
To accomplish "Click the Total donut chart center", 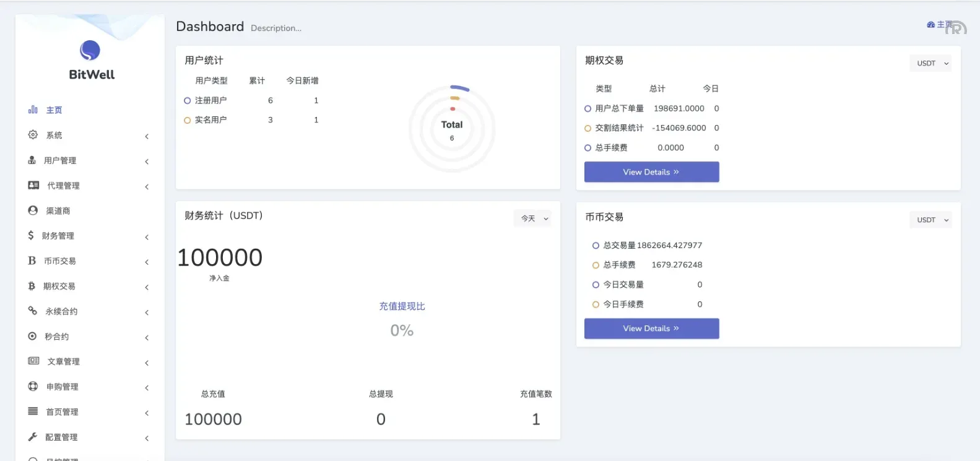I will pyautogui.click(x=452, y=129).
